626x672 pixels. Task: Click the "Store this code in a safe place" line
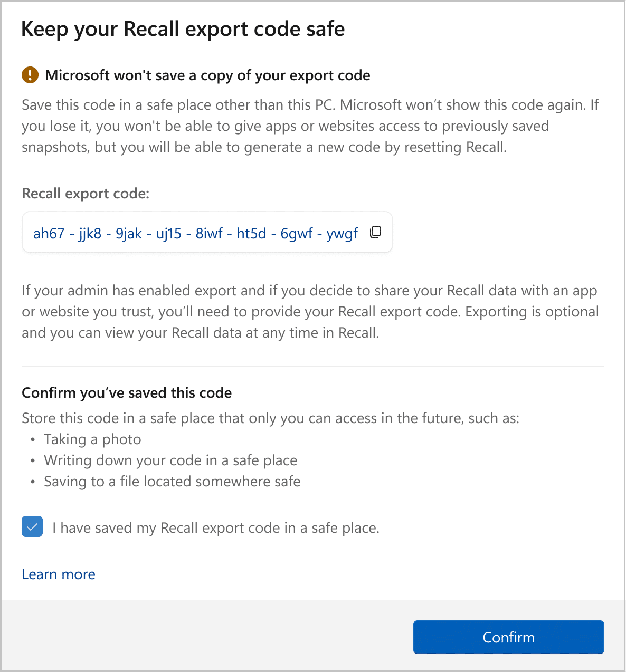click(x=270, y=418)
